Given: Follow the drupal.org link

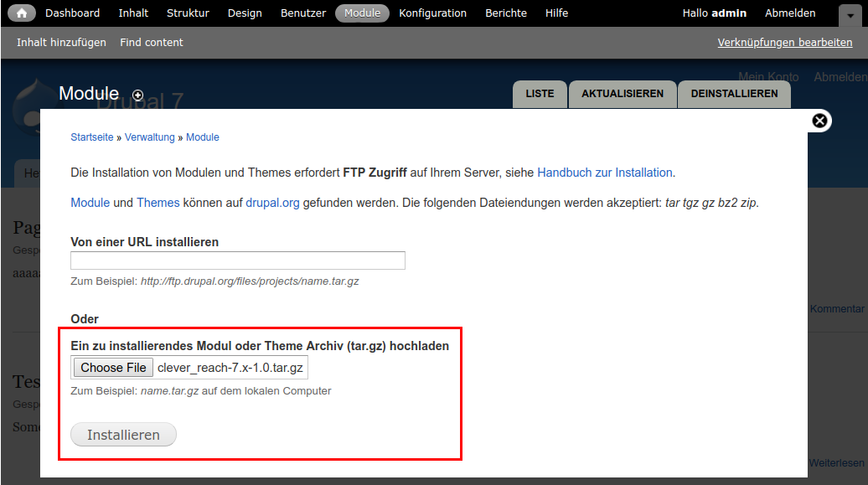Looking at the screenshot, I should (272, 203).
